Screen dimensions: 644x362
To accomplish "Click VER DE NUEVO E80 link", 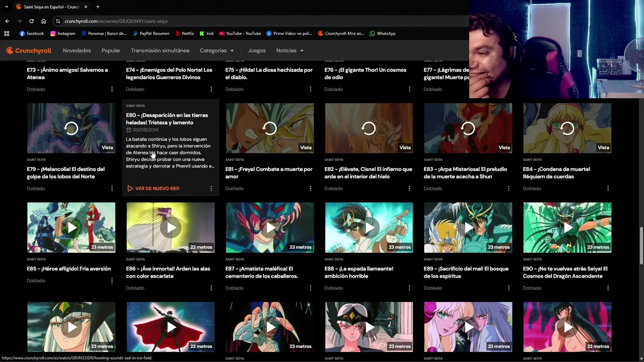I will 153,189.
